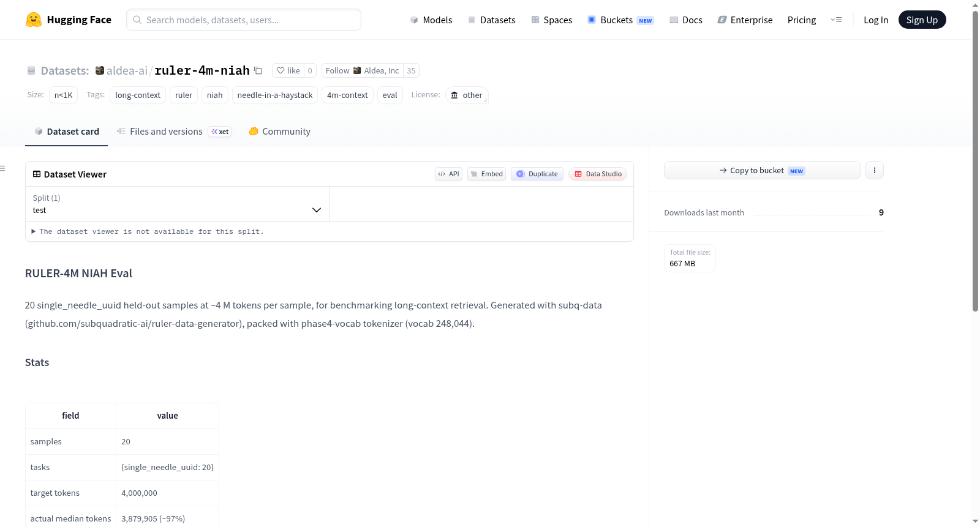
Task: Click the ruler-4m-niah dataset name
Action: [x=202, y=70]
